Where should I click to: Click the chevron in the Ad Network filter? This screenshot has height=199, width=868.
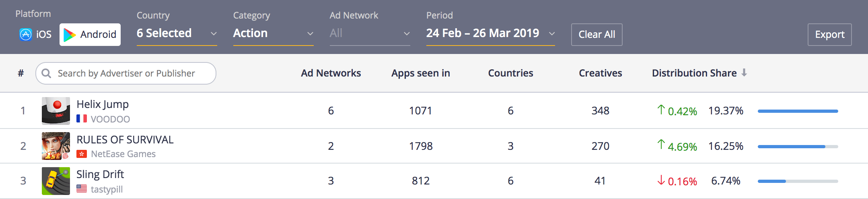pyautogui.click(x=407, y=34)
